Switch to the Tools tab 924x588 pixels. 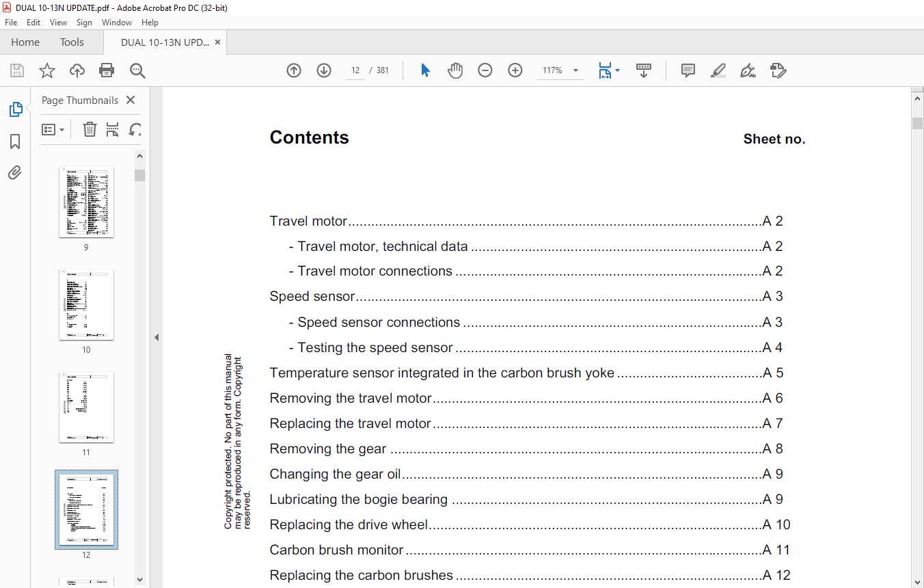coord(72,42)
